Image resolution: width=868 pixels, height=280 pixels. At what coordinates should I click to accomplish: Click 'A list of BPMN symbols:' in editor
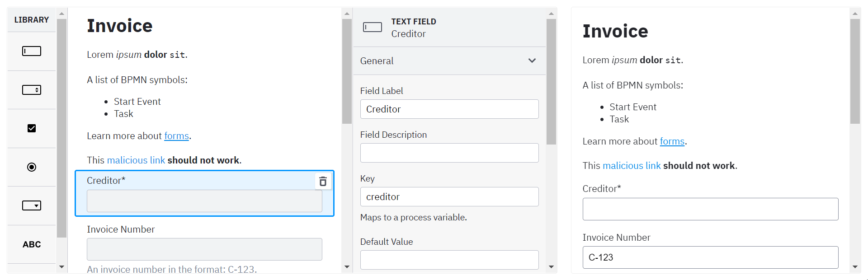coord(137,80)
